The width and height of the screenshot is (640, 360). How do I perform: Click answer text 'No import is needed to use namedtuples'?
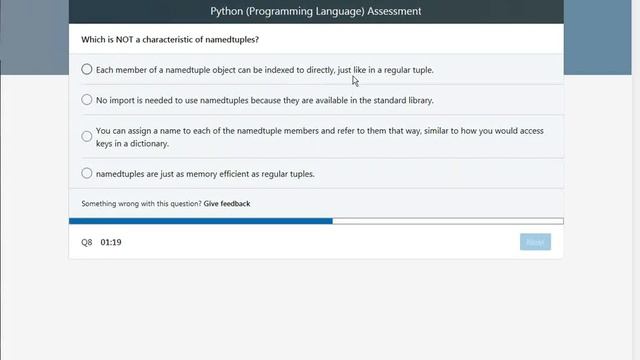[264, 100]
